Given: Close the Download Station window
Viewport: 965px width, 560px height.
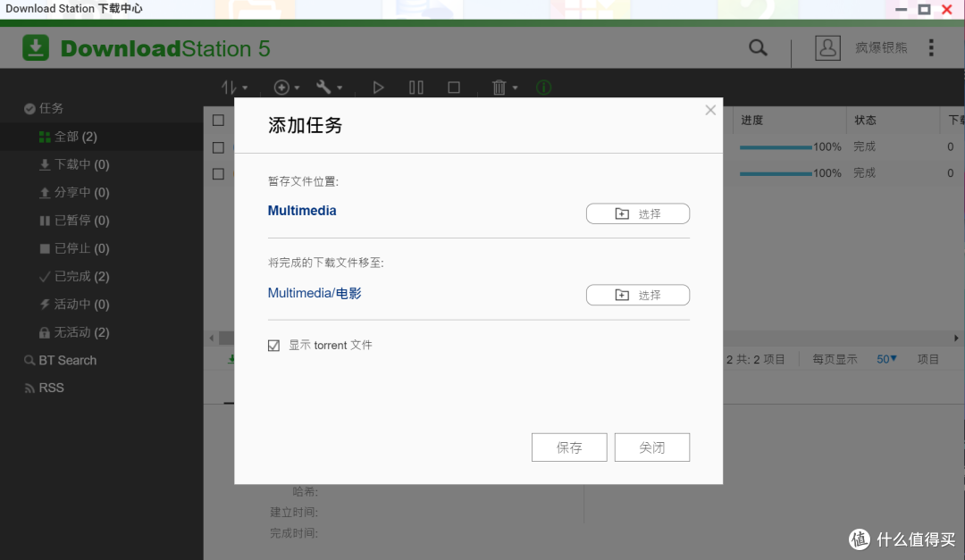Looking at the screenshot, I should click(x=947, y=9).
